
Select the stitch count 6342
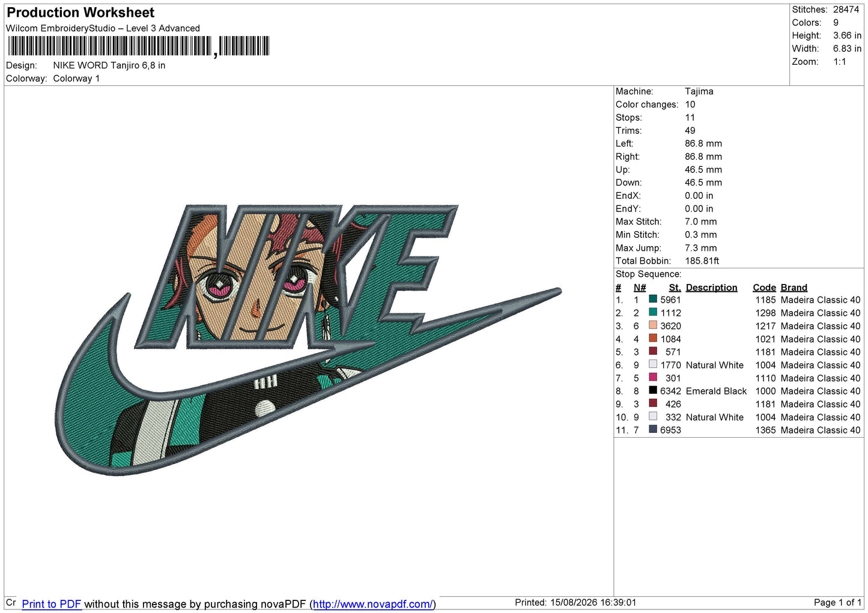tap(670, 391)
